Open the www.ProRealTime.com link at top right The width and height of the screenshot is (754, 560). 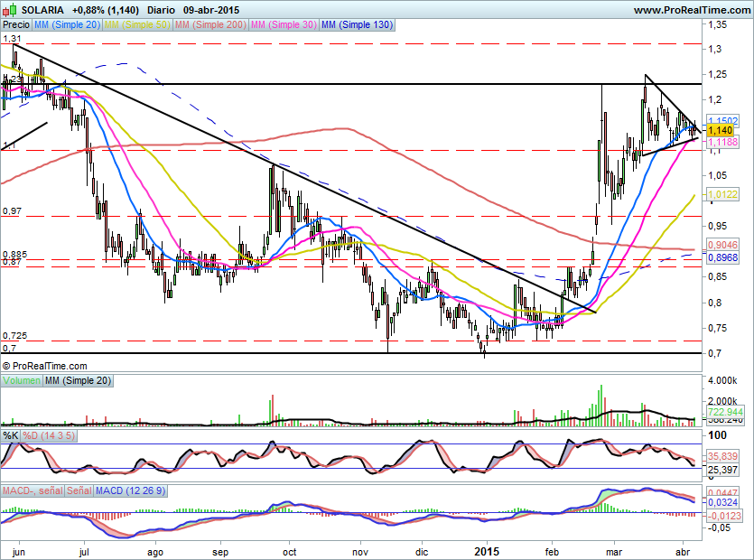click(x=692, y=9)
